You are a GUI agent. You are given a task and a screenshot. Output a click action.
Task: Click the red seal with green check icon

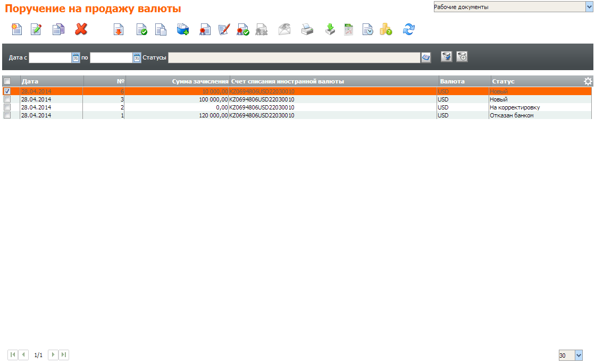pos(243,29)
